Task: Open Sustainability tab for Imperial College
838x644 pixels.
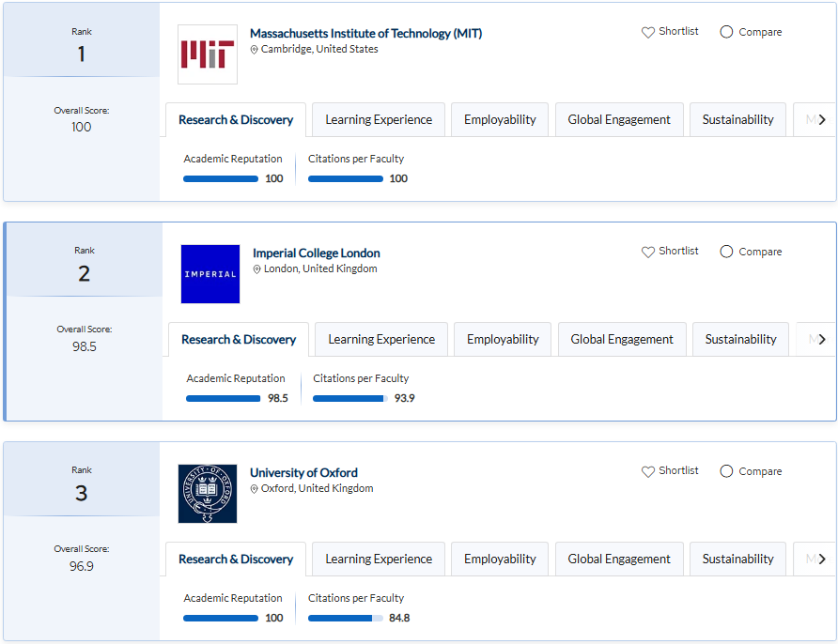Action: coord(740,339)
